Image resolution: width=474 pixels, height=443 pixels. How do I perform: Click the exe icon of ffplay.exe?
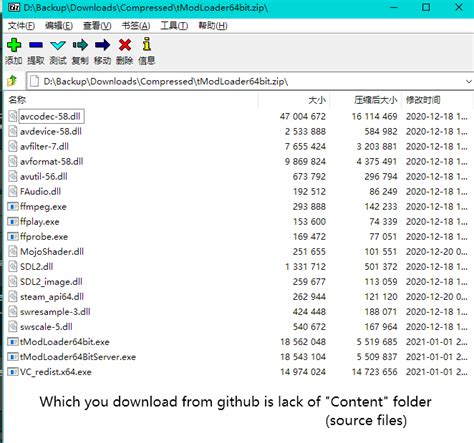point(13,222)
